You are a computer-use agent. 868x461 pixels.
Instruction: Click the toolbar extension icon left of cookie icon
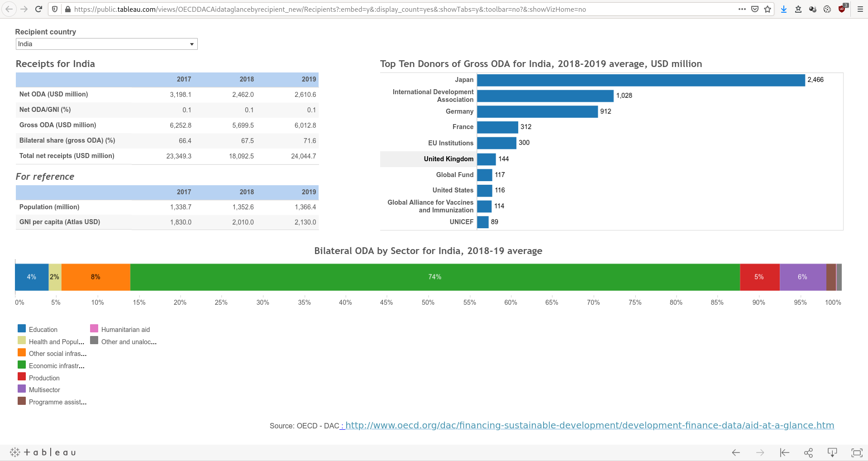(x=813, y=9)
